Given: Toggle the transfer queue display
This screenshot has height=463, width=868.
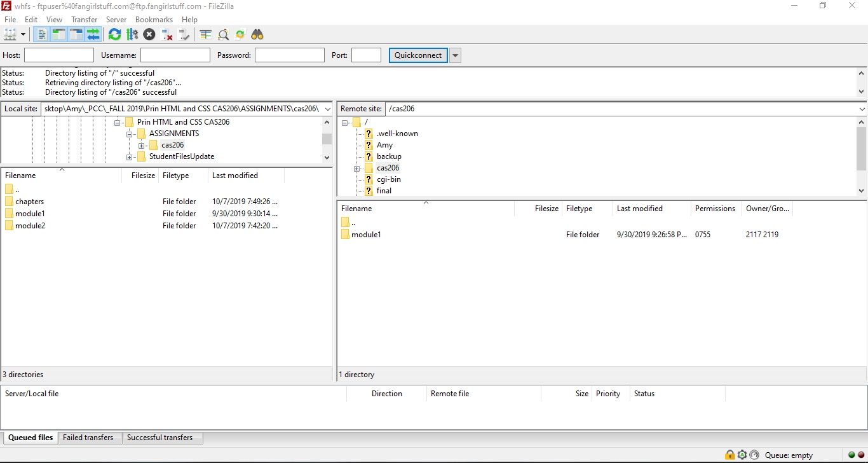Looking at the screenshot, I should pos(93,34).
